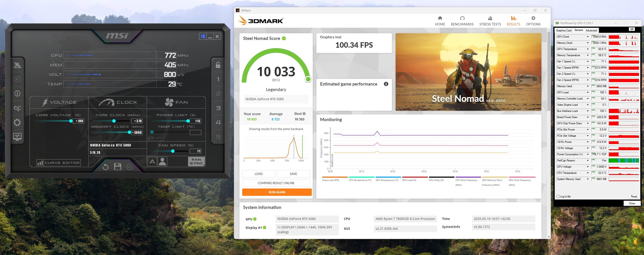Click SAVE result button in 3DMark
This screenshot has width=644, height=255.
[x=293, y=174]
